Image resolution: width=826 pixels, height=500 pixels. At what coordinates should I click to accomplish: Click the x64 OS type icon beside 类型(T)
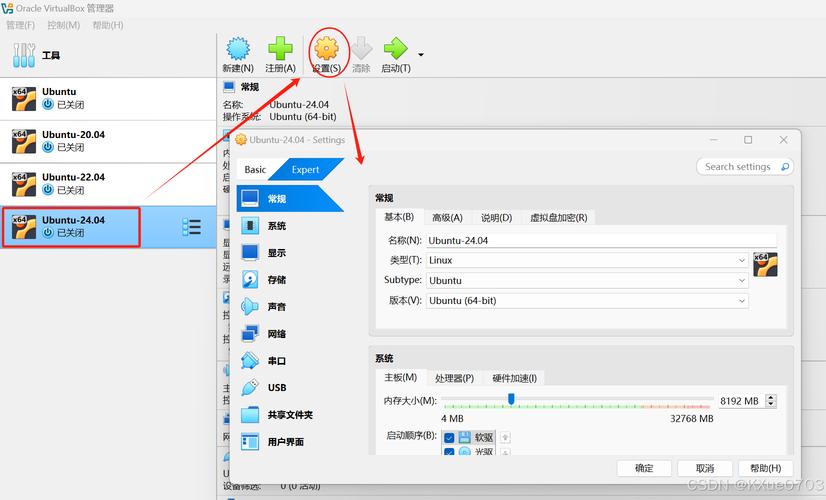[765, 264]
